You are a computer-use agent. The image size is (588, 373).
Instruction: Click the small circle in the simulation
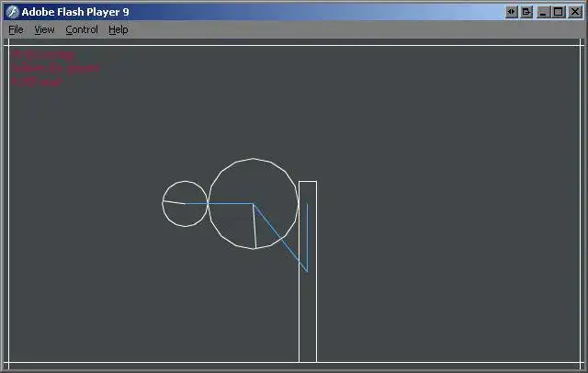point(186,204)
